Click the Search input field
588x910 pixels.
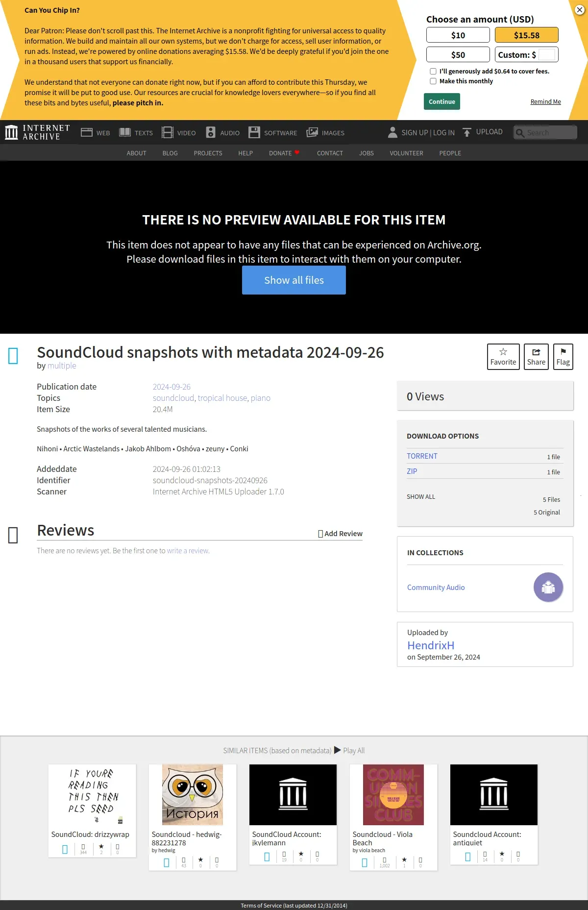pos(550,133)
